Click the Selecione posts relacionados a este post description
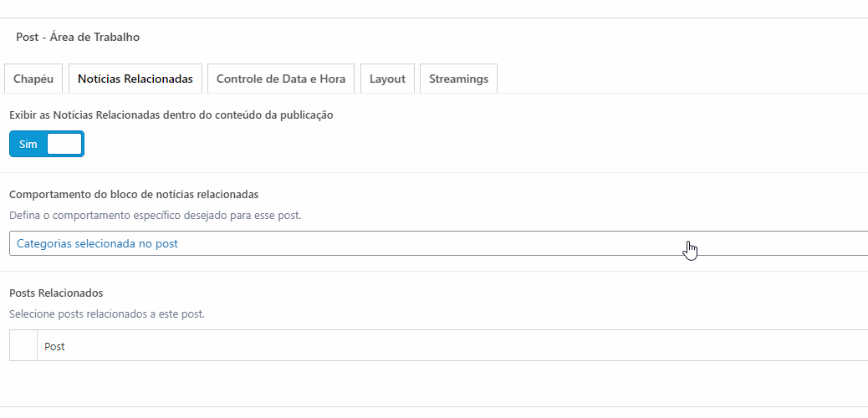Viewport: 868px width, 418px height. [x=107, y=313]
